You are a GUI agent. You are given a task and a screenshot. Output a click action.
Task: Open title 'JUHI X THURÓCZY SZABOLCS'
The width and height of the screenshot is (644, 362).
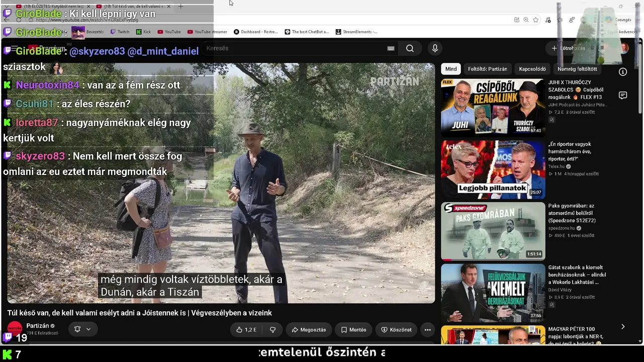576,89
